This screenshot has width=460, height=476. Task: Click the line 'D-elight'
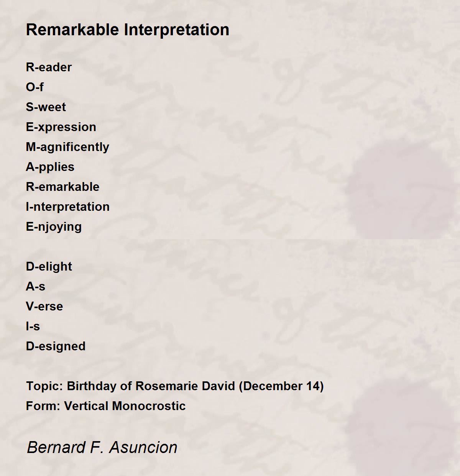(49, 266)
